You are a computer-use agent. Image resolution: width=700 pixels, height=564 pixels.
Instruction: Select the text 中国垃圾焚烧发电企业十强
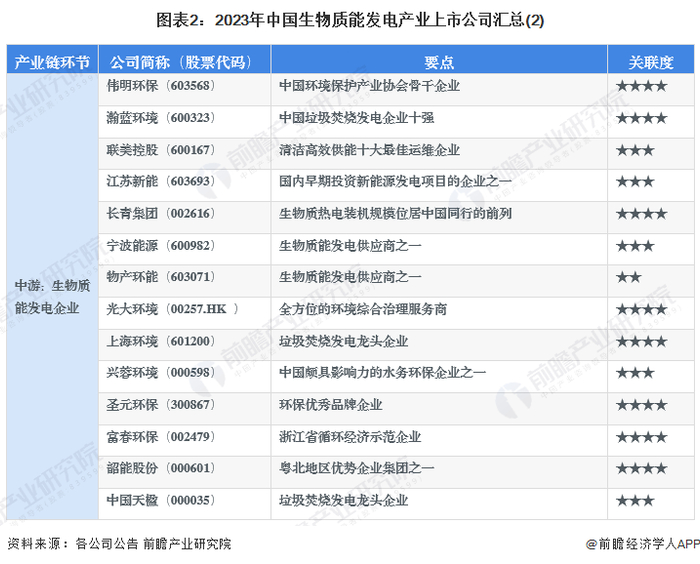tap(356, 118)
